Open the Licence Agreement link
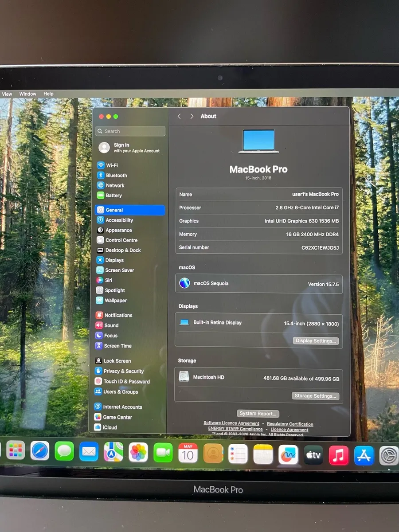 pos(289,430)
